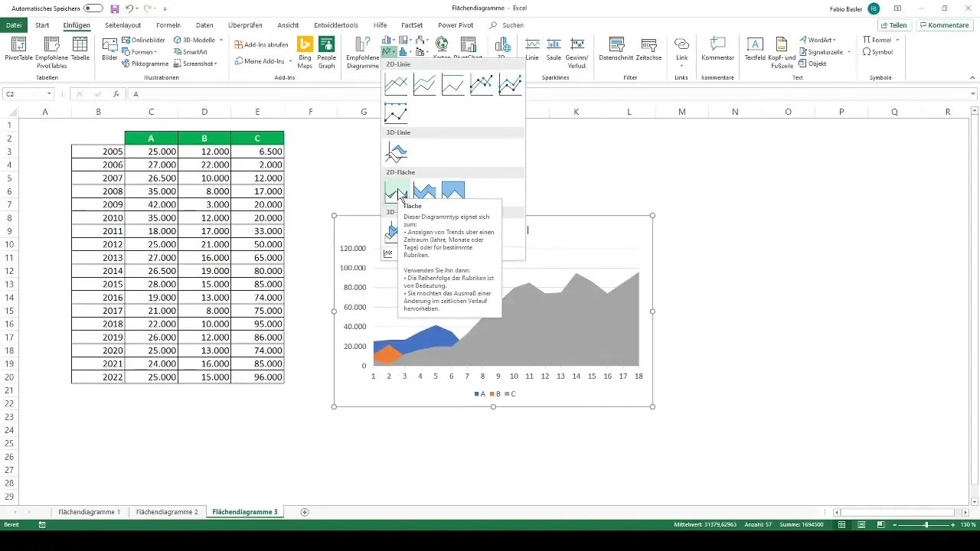
Task: Insert a Zeitachse timeline
Action: point(649,50)
